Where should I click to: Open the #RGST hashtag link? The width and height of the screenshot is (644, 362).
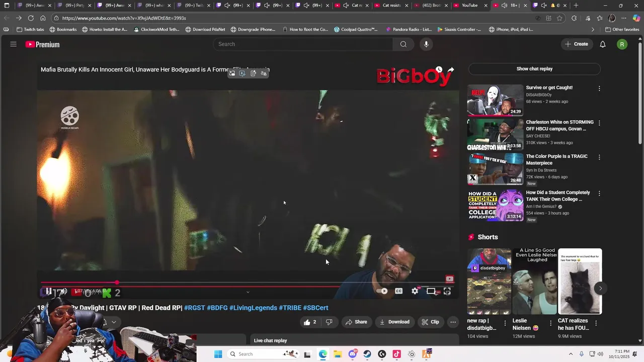pyautogui.click(x=194, y=308)
